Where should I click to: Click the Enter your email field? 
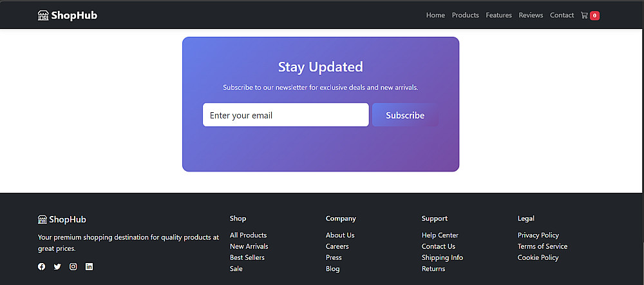(x=285, y=115)
